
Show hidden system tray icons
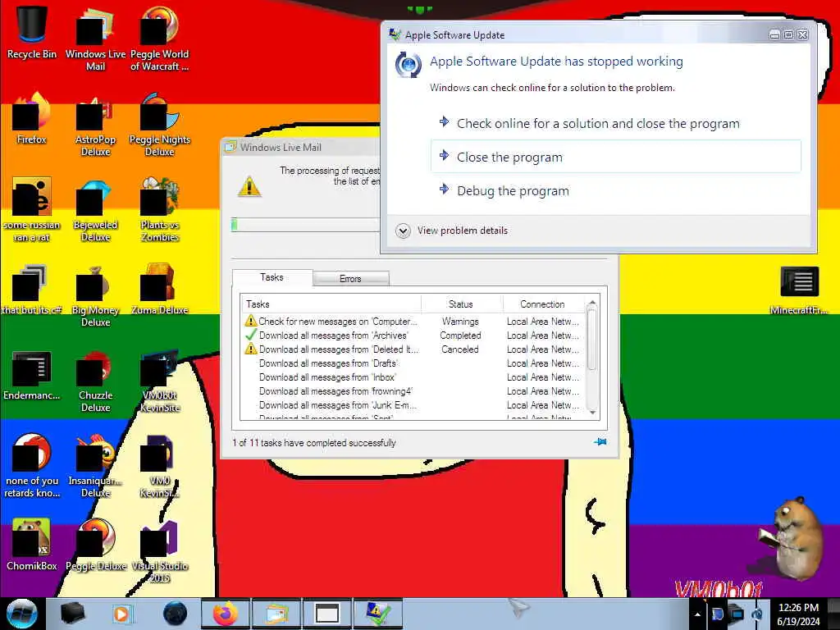pos(697,614)
